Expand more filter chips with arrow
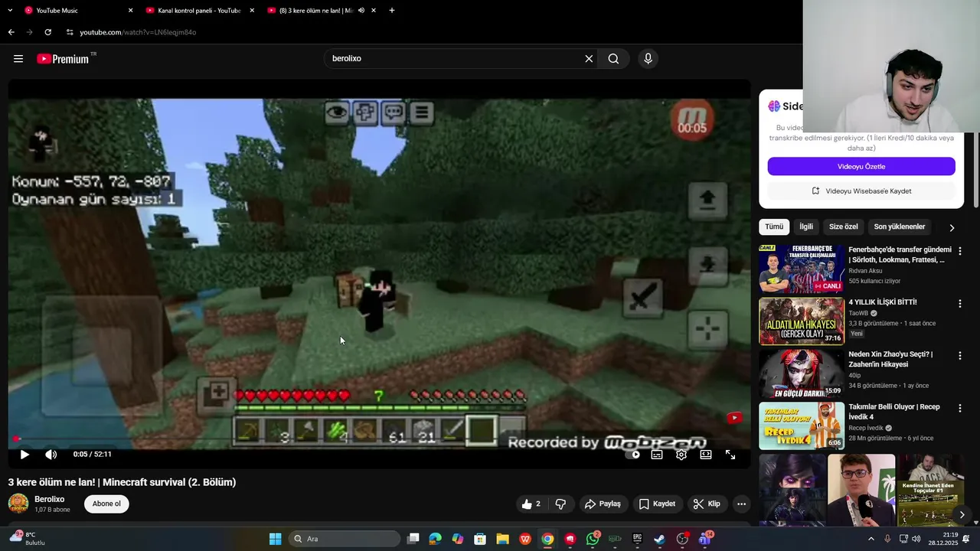This screenshot has height=551, width=980. click(952, 227)
